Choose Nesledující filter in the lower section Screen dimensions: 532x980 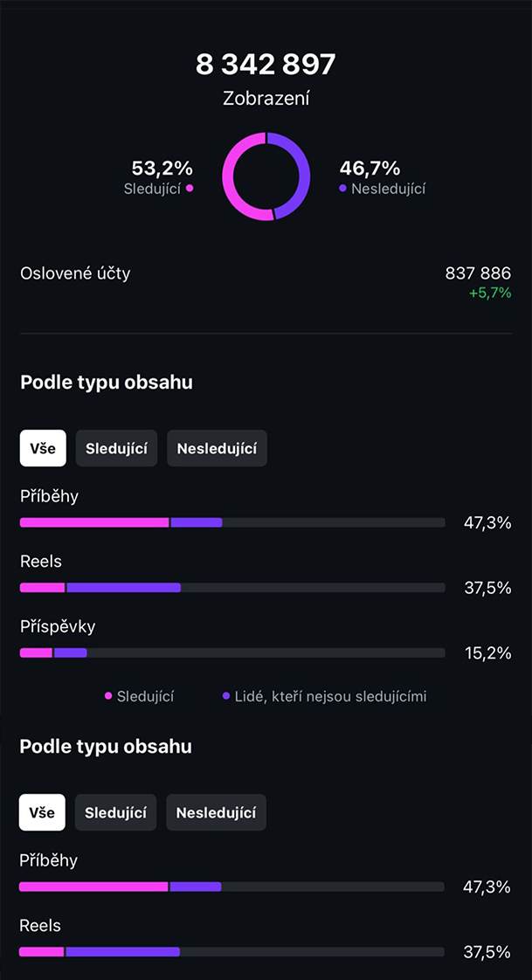216,812
